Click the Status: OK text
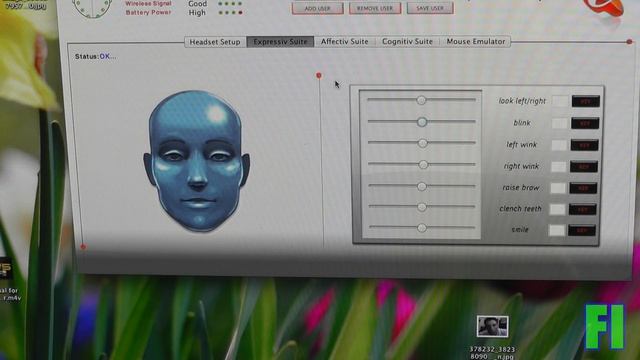Image resolution: width=640 pixels, height=360 pixels. tap(96, 56)
